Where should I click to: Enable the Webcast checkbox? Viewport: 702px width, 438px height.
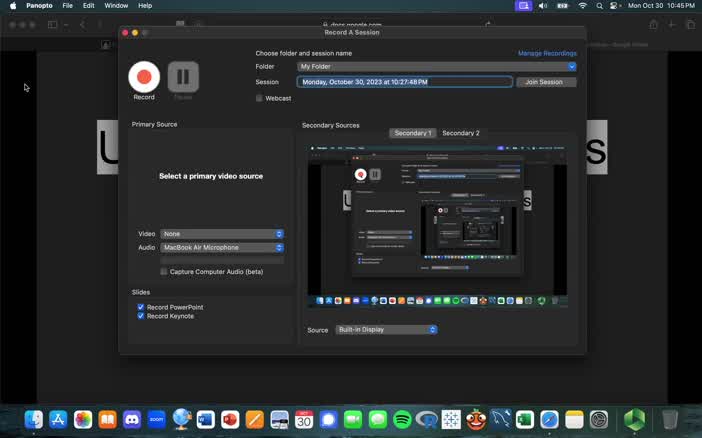point(260,98)
